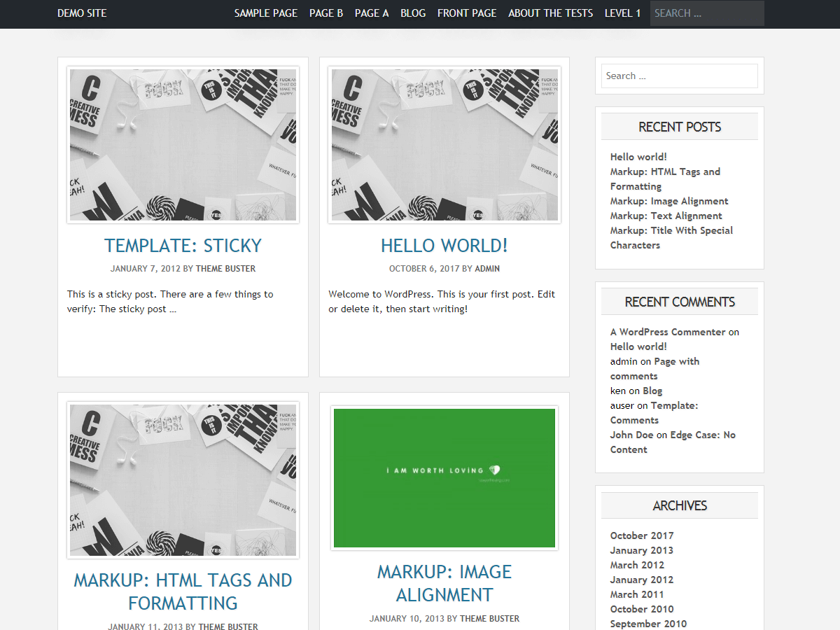Click the A WordPress Commenter link
Screen dimensions: 840x630
click(668, 332)
